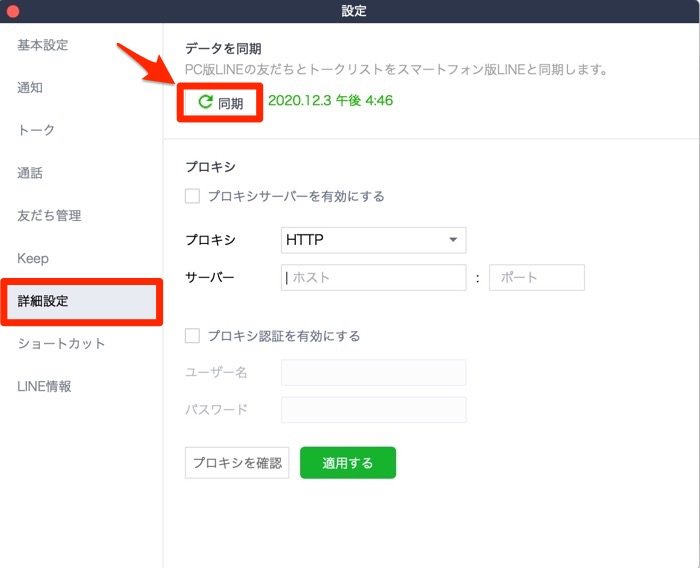Focus the ポート port field
This screenshot has width=700, height=568.
tap(537, 277)
